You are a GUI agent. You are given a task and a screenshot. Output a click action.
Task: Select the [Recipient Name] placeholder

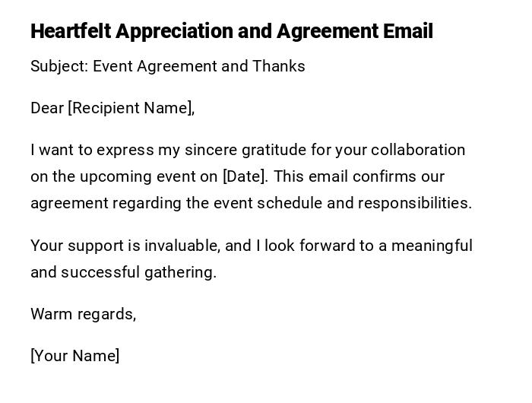coord(131,108)
